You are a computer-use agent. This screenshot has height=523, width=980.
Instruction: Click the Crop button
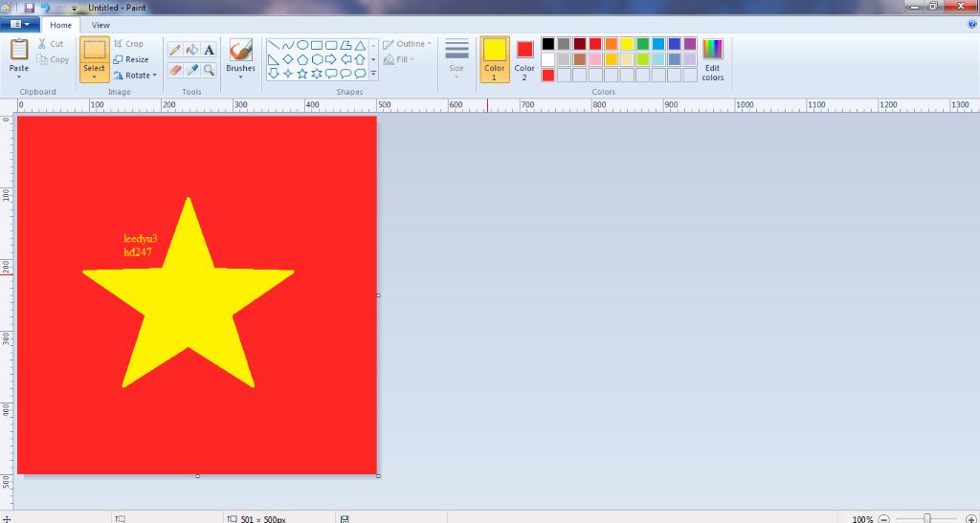(x=129, y=44)
